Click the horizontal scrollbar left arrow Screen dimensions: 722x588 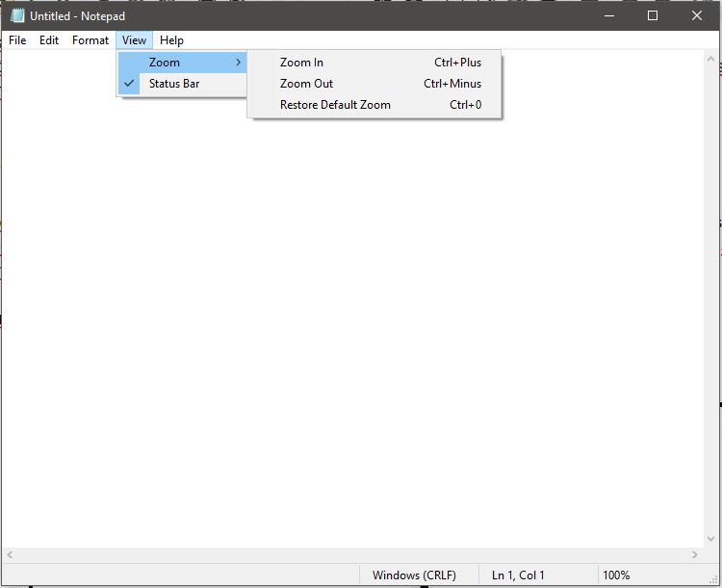pyautogui.click(x=10, y=555)
